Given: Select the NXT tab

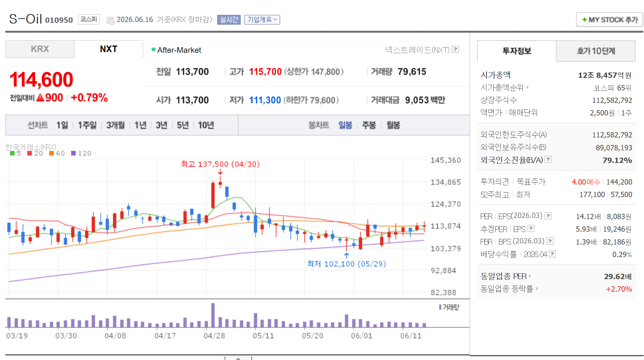Looking at the screenshot, I should [x=109, y=49].
